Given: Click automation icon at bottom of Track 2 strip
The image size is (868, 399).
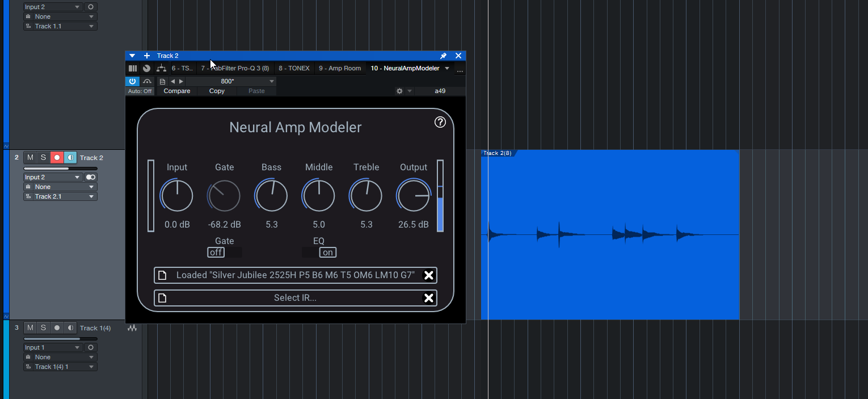Looking at the screenshot, I should coord(6,316).
